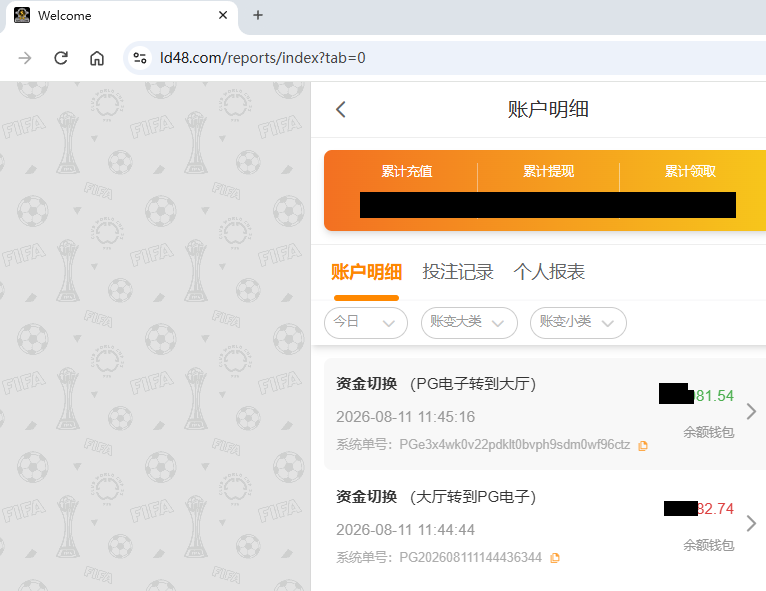
Task: Click the address bar URL ld48.com/reports
Action: tap(262, 58)
